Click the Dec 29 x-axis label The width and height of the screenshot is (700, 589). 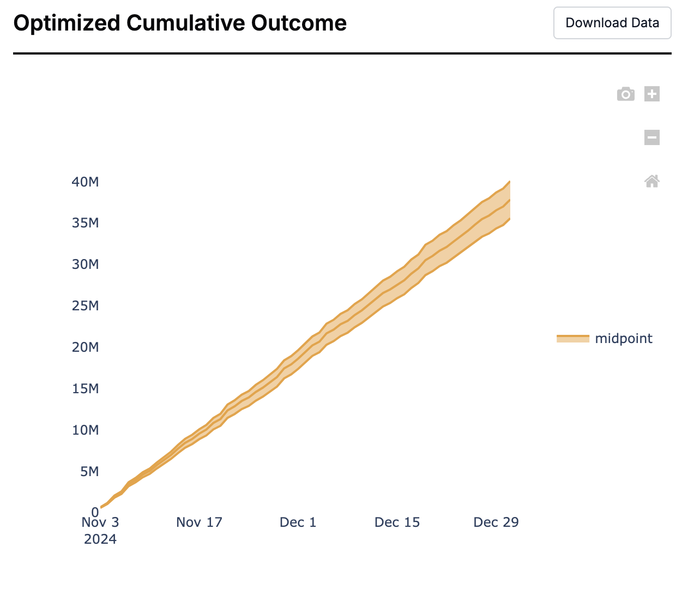pos(496,522)
